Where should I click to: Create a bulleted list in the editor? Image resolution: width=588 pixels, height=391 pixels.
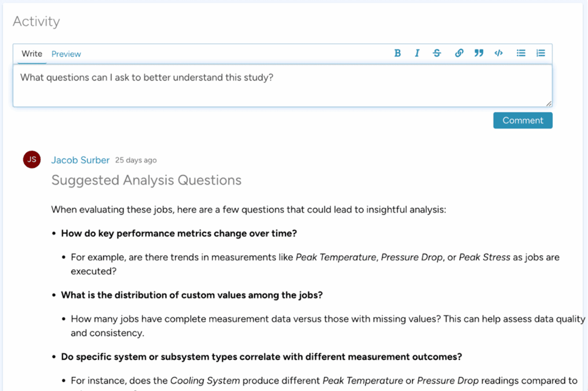[520, 53]
